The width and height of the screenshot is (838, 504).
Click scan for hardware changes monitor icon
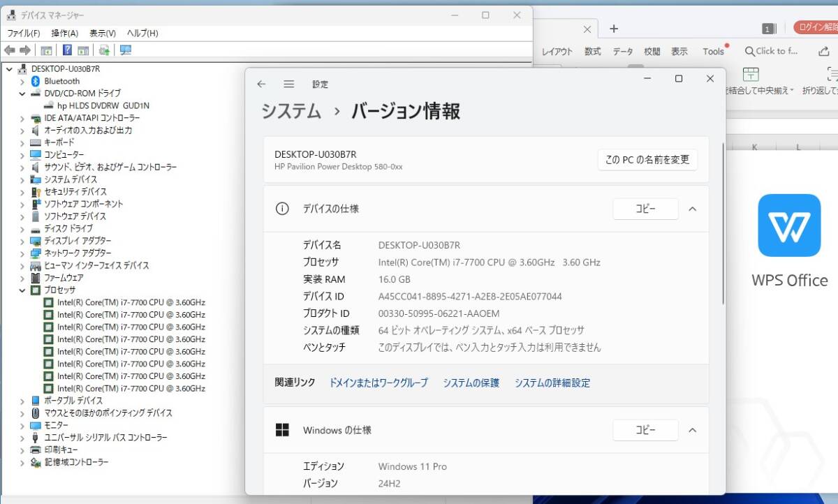pos(126,50)
